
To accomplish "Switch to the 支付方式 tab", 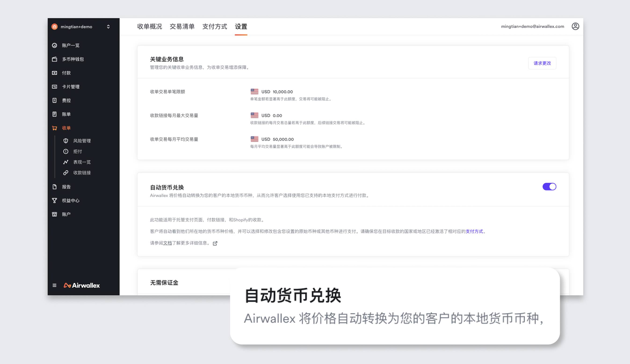I will (214, 26).
